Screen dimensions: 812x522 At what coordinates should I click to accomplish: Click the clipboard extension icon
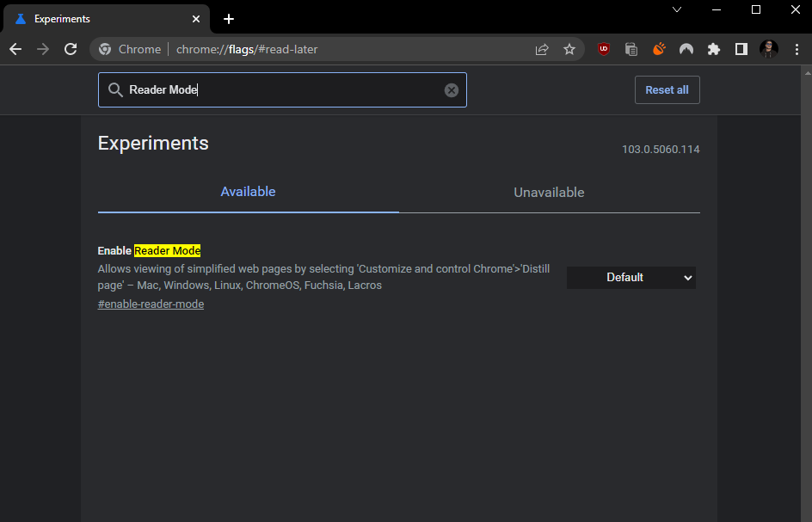tap(631, 49)
